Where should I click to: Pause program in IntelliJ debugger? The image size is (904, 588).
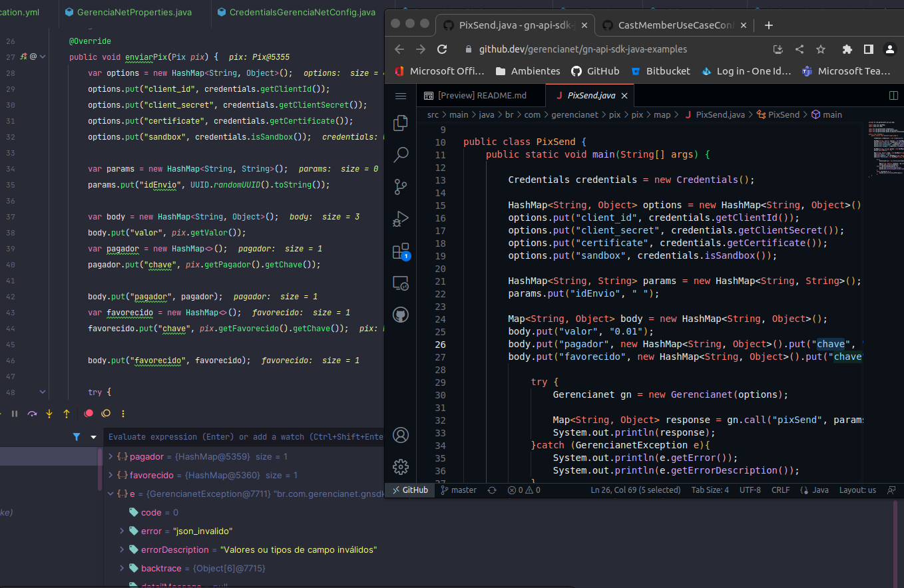15,413
